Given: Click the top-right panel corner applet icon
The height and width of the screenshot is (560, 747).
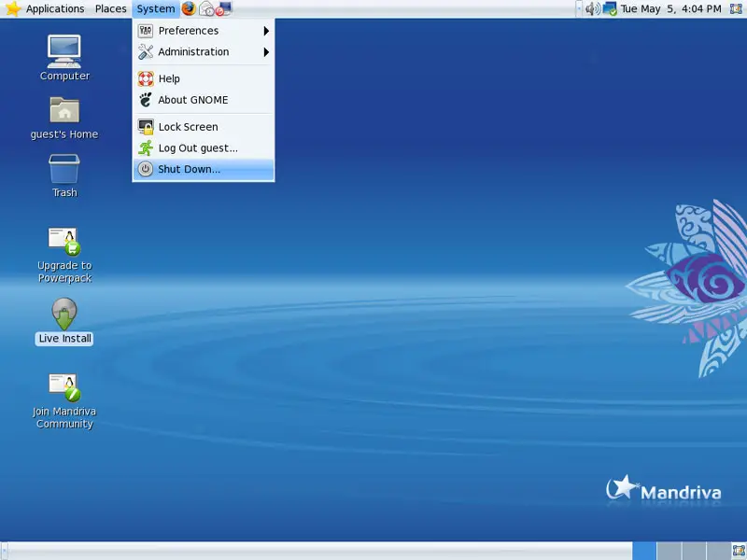Looking at the screenshot, I should click(x=736, y=8).
